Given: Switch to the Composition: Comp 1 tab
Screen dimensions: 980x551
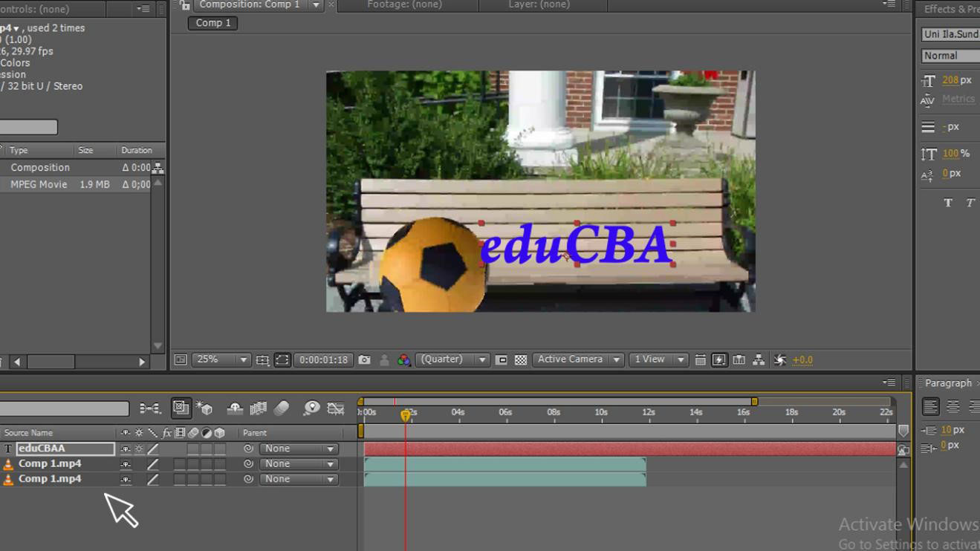Looking at the screenshot, I should (250, 4).
